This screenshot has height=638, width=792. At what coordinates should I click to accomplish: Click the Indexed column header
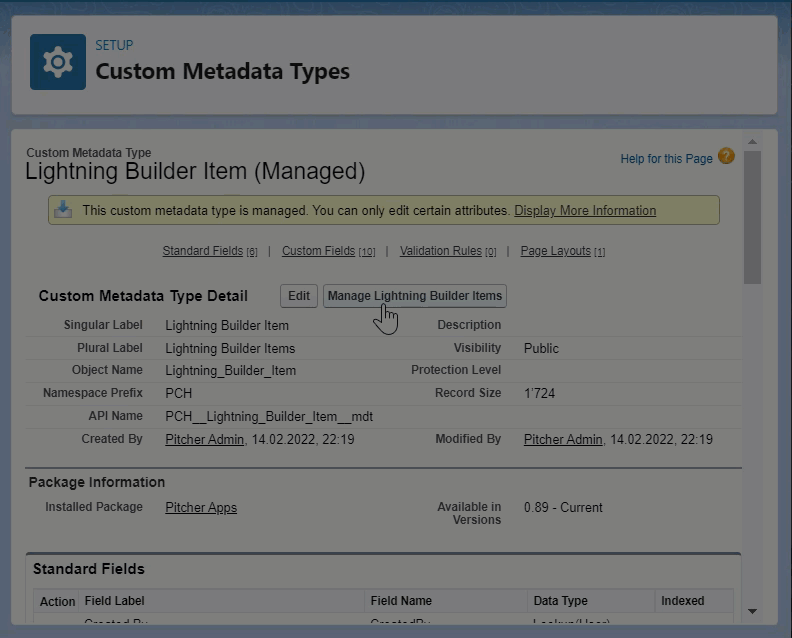[682, 601]
